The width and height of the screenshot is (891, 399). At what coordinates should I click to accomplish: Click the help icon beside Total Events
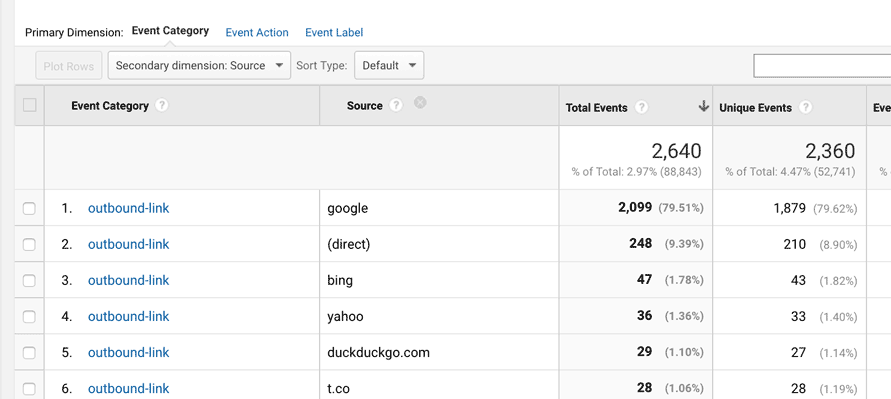[642, 107]
